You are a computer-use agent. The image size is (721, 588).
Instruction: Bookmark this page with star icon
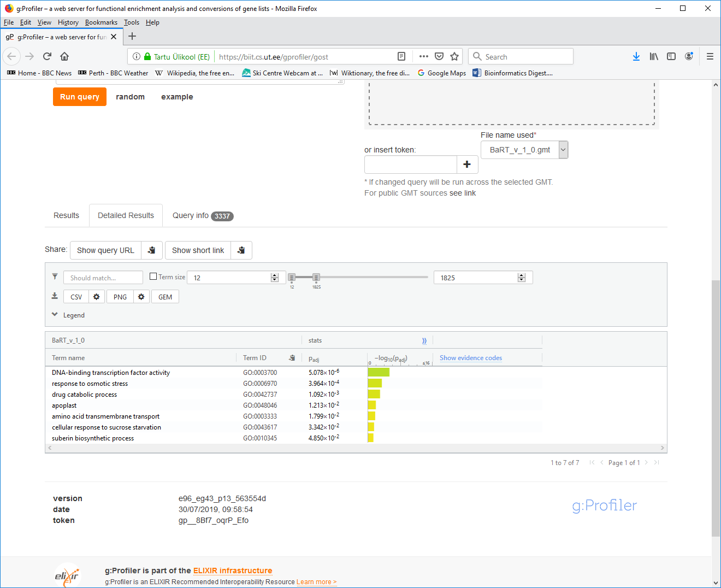click(x=454, y=56)
